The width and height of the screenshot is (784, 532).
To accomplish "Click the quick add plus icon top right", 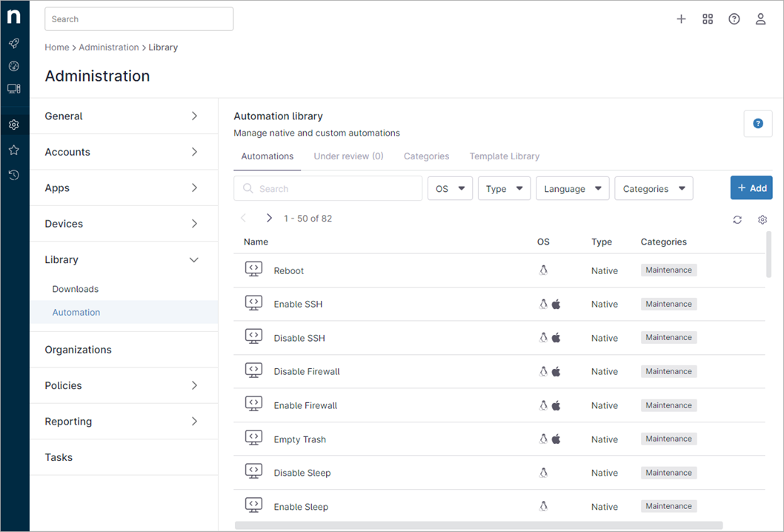I will (681, 19).
